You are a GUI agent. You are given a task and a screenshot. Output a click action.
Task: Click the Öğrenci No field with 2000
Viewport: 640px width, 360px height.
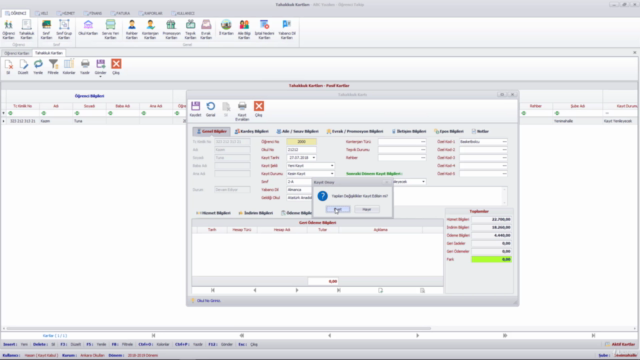point(301,142)
